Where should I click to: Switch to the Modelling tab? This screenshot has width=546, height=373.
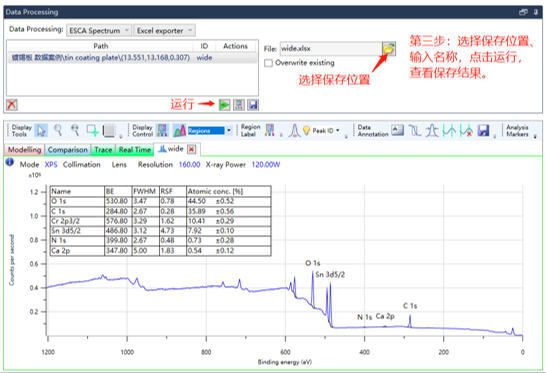[24, 150]
